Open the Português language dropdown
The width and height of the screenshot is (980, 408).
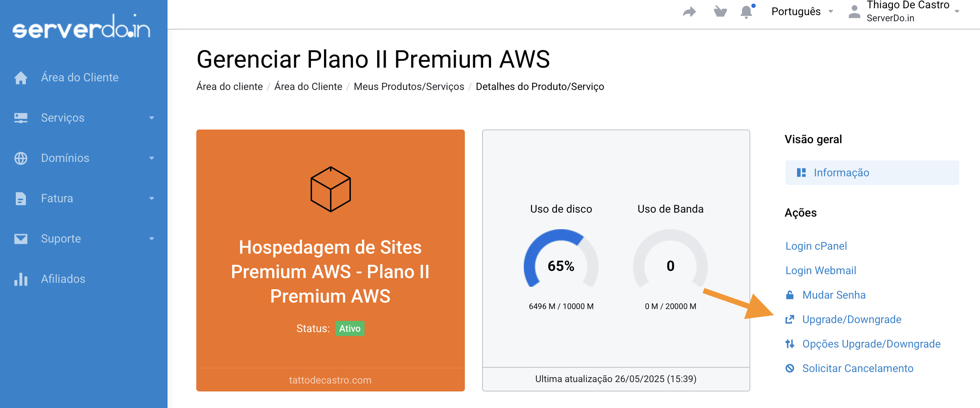point(802,12)
